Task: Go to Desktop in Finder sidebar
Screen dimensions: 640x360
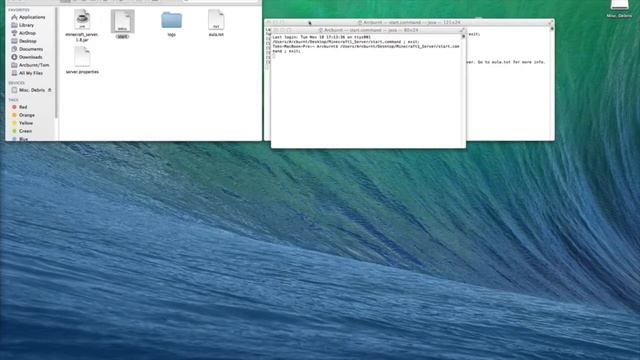Action: 24,41
